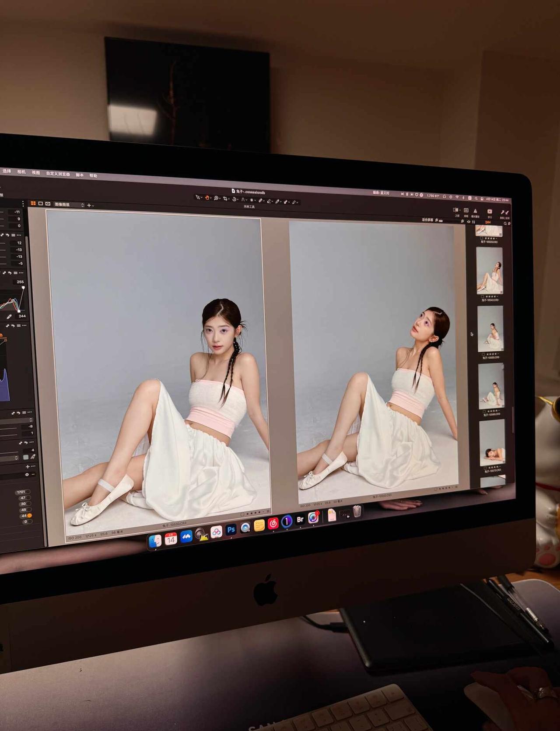
Task: Select thumbnail 兔子-10542.CR3 in browser
Action: [490, 271]
